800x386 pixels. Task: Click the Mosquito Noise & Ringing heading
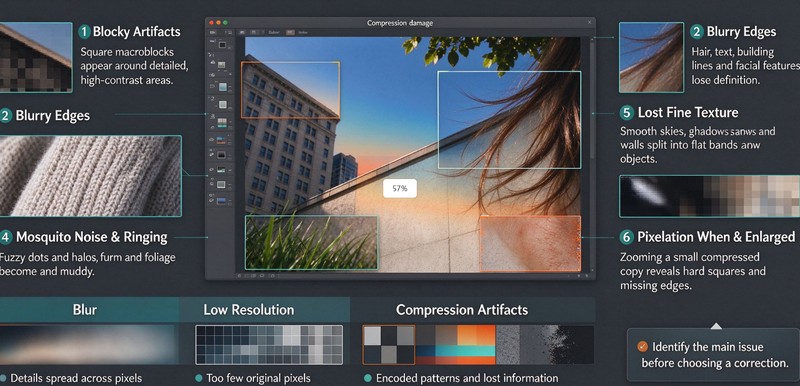91,237
